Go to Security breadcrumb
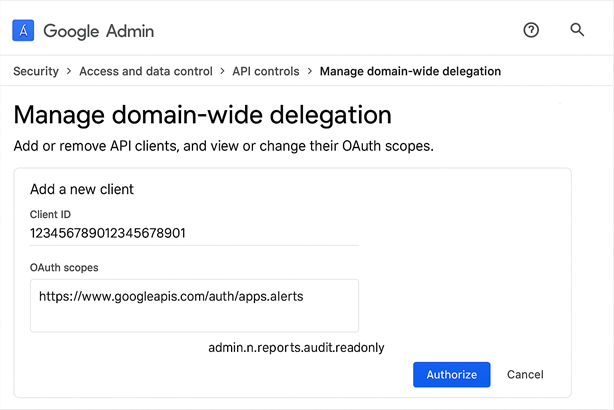 point(36,71)
